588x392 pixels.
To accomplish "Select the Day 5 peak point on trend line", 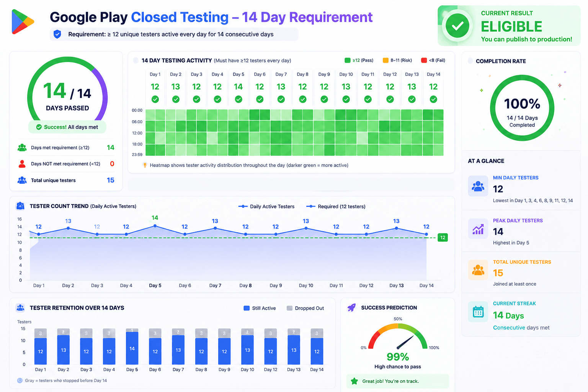I will (155, 226).
